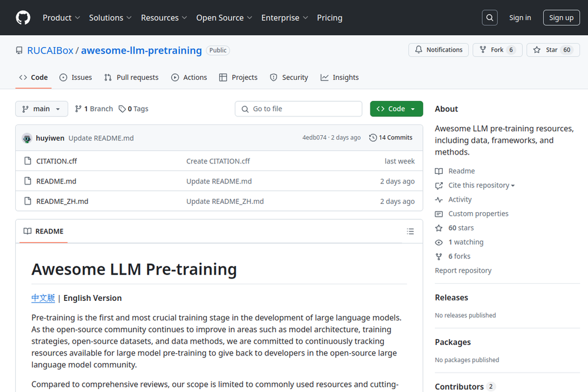Image resolution: width=588 pixels, height=392 pixels.
Task: Expand the Product menu
Action: [61, 18]
